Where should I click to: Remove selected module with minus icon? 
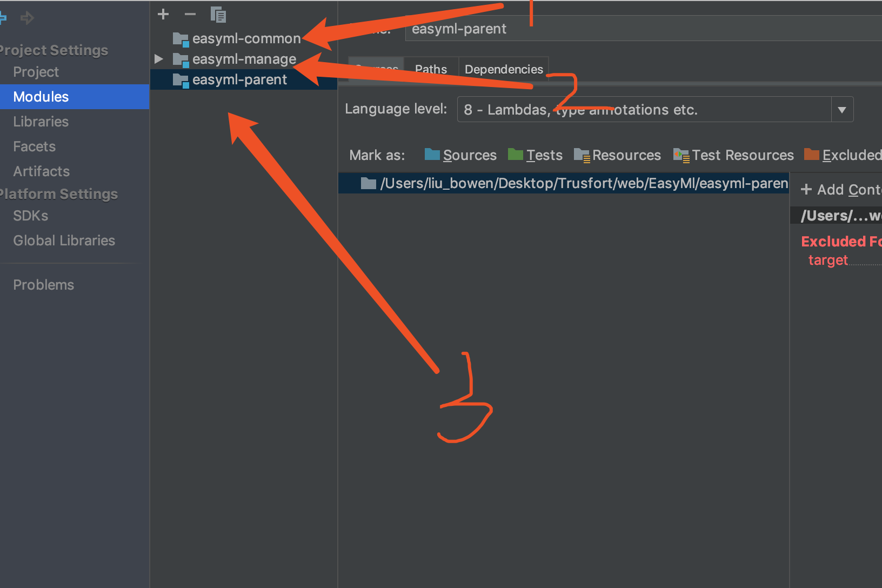point(190,14)
